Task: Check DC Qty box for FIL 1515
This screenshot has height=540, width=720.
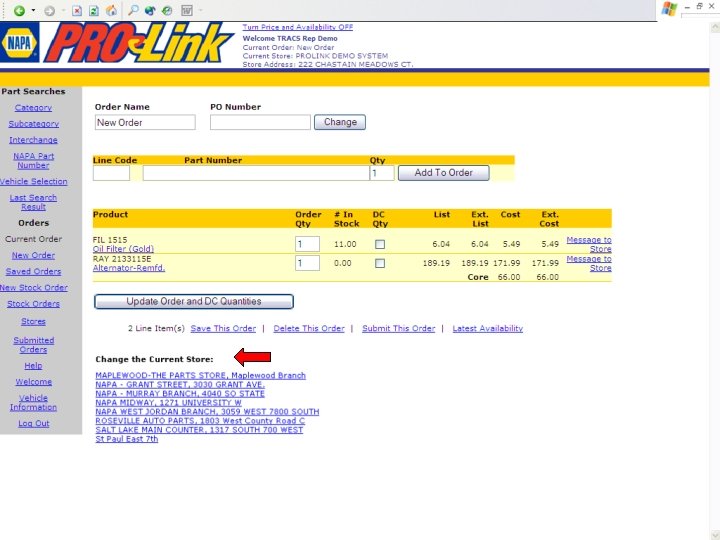Action: pyautogui.click(x=380, y=244)
